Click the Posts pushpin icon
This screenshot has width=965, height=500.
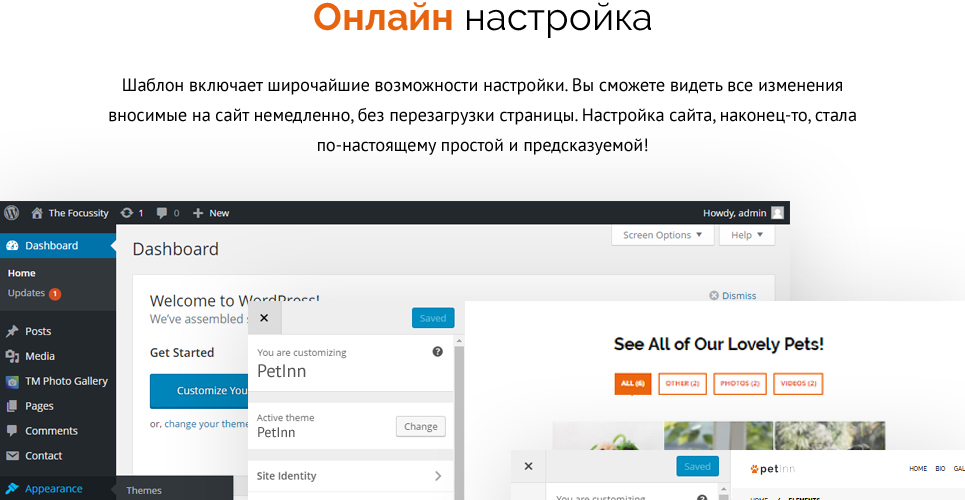[x=12, y=331]
